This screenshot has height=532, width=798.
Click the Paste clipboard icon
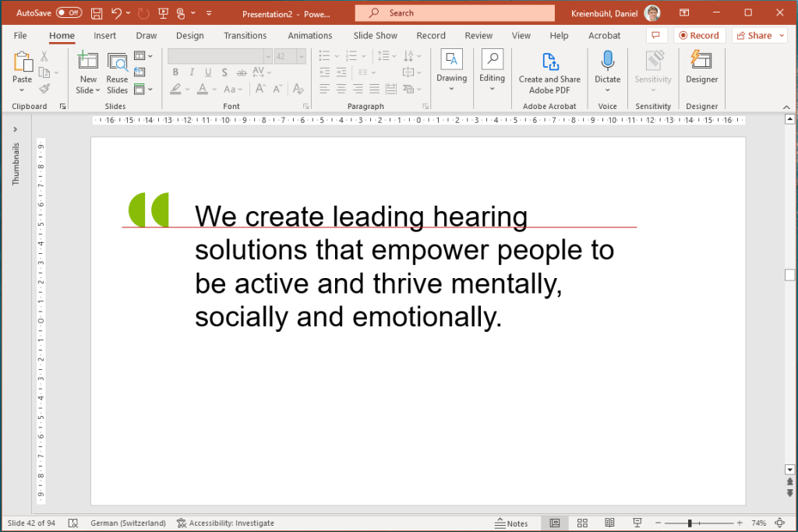(x=22, y=62)
